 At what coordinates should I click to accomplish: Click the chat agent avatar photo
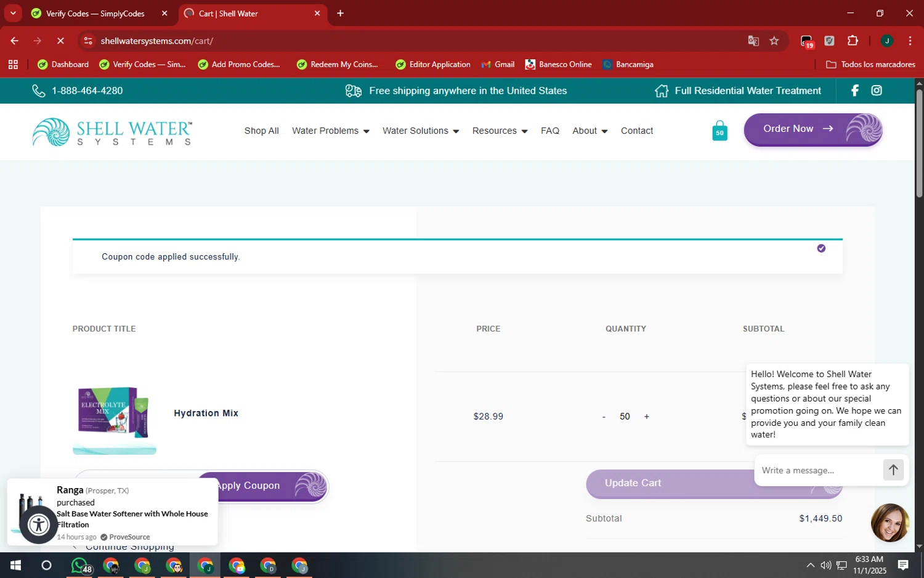coord(890,523)
